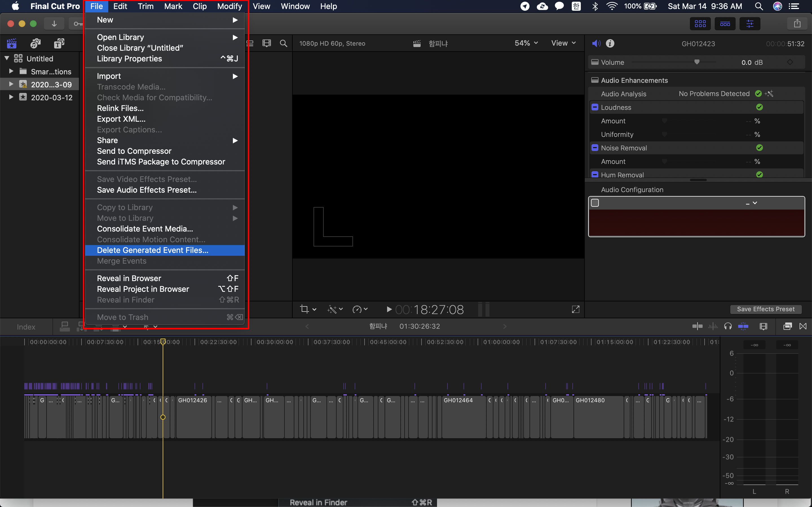This screenshot has width=812, height=507.
Task: Open the Modify menu
Action: tap(229, 6)
